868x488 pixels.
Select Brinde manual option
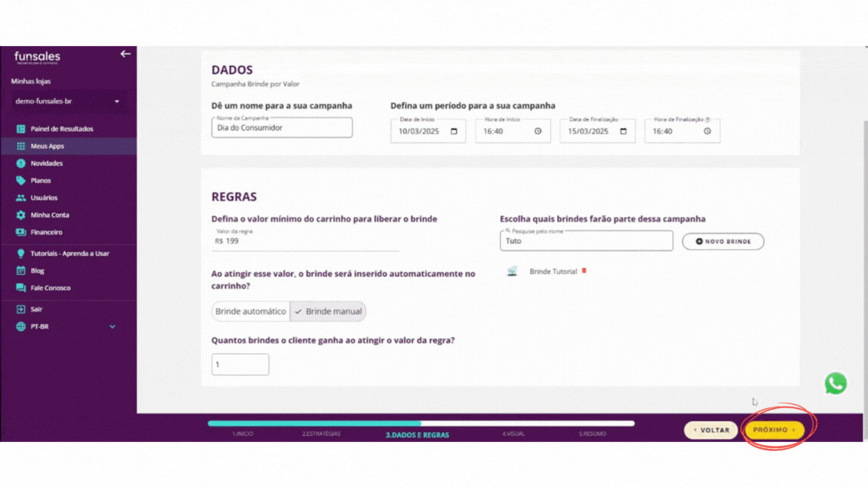click(x=328, y=312)
